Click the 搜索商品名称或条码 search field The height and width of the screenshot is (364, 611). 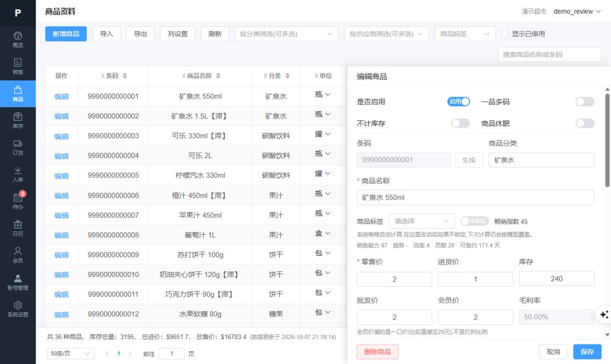(549, 54)
